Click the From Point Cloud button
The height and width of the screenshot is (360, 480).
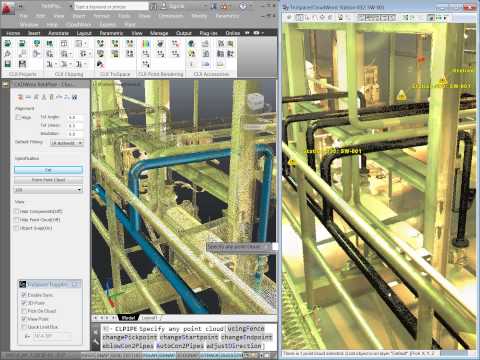48,180
